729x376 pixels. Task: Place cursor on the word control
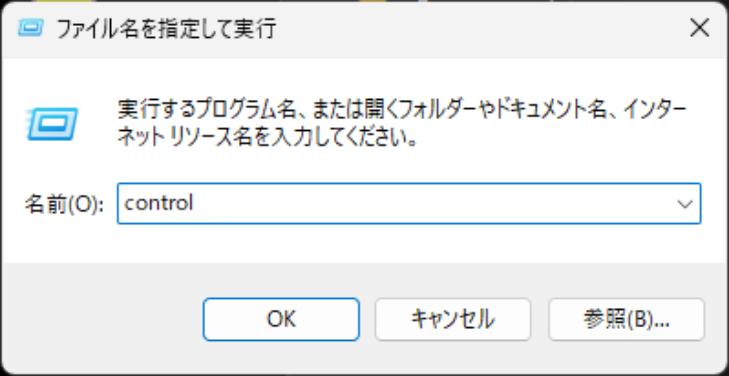(x=159, y=204)
